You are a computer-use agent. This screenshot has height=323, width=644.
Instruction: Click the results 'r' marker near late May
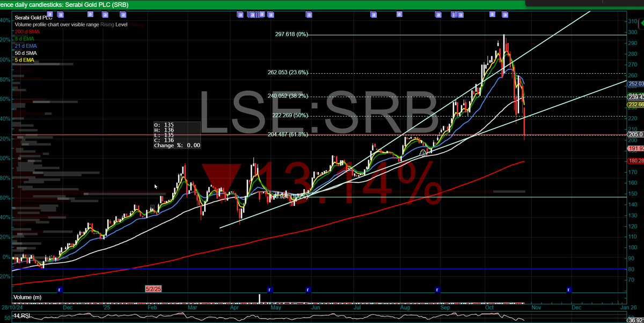tap(308, 290)
